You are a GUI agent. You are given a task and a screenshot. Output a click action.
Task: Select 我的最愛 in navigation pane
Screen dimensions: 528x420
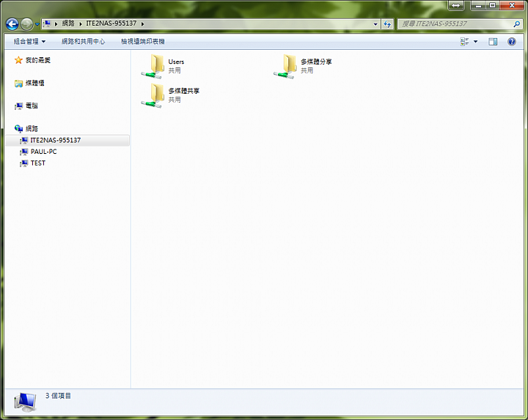(38, 60)
